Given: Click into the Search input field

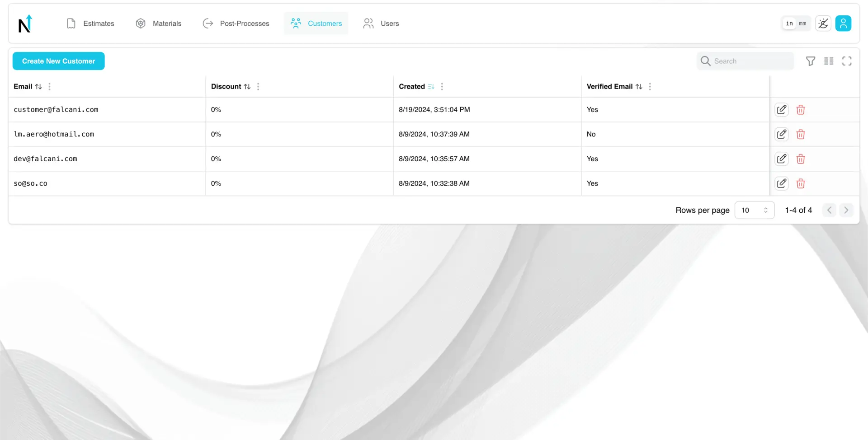Looking at the screenshot, I should coord(750,61).
